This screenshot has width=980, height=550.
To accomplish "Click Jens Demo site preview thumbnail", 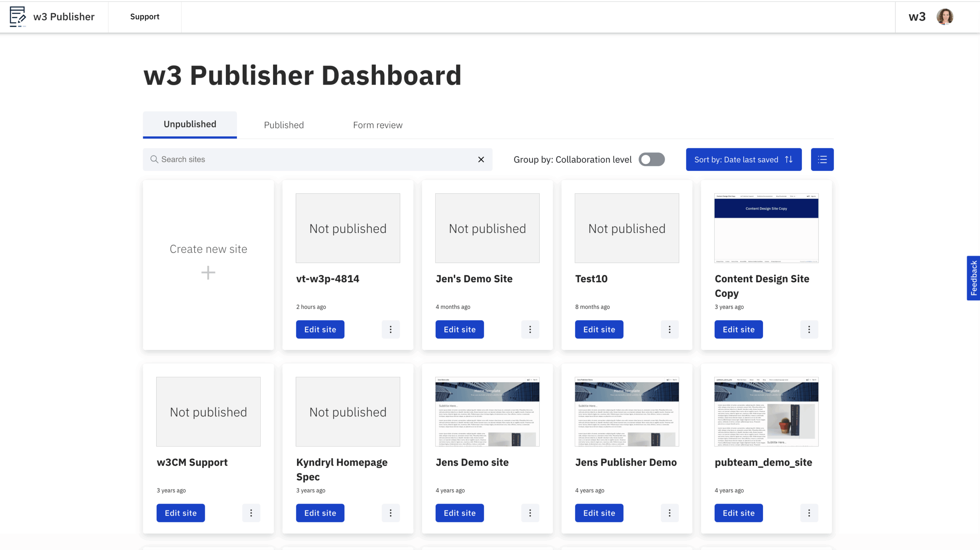I will pyautogui.click(x=487, y=412).
